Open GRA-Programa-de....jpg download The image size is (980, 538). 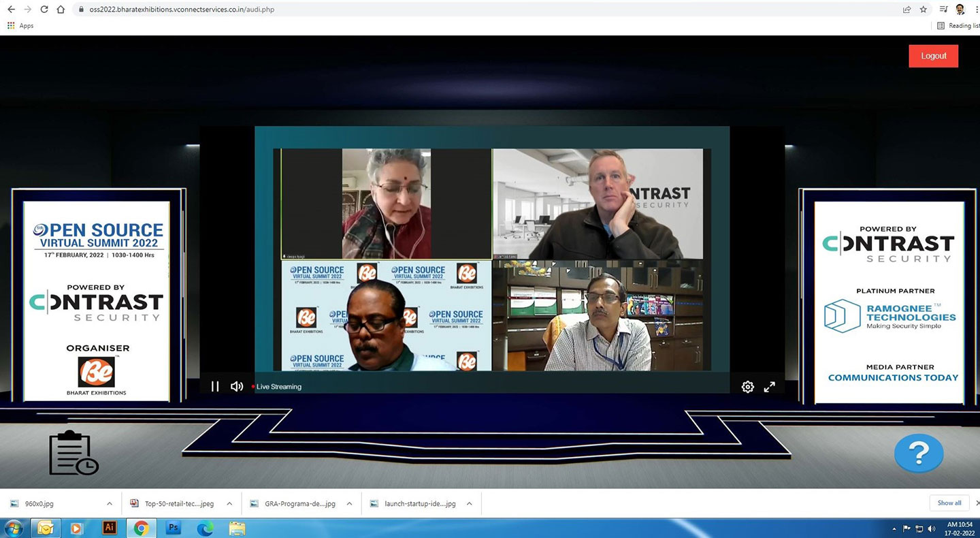click(294, 504)
